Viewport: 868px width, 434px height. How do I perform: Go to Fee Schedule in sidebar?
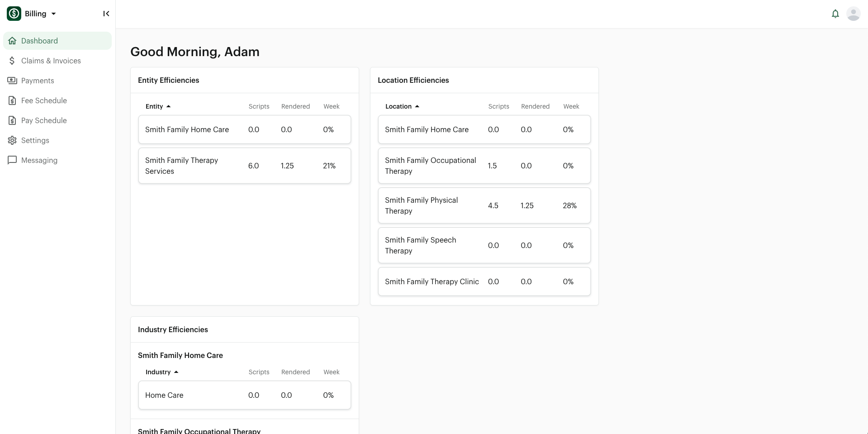click(x=44, y=100)
